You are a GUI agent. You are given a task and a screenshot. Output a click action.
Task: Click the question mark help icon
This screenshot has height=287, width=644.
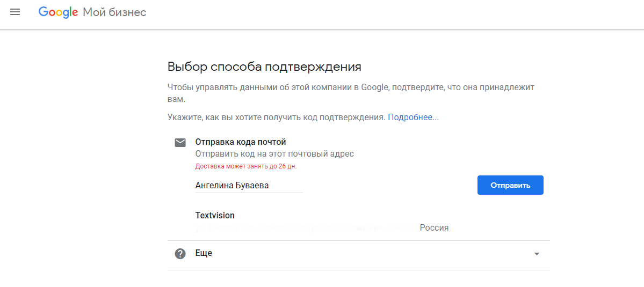180,254
